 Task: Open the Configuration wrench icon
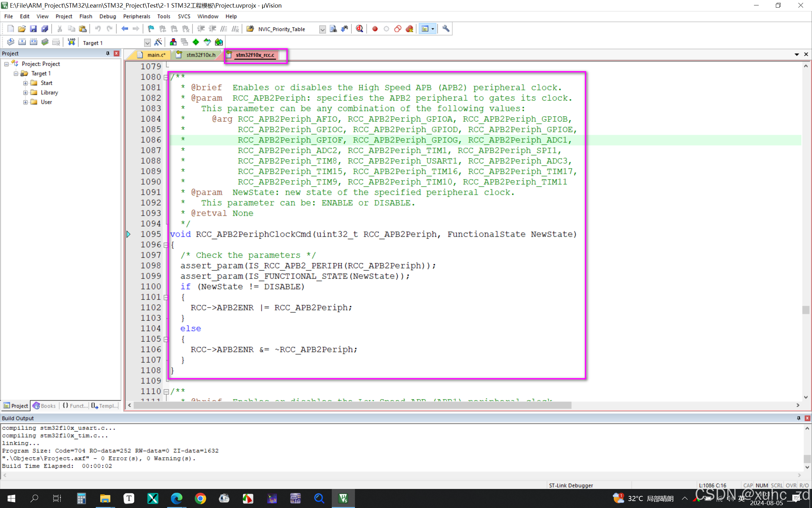point(446,29)
